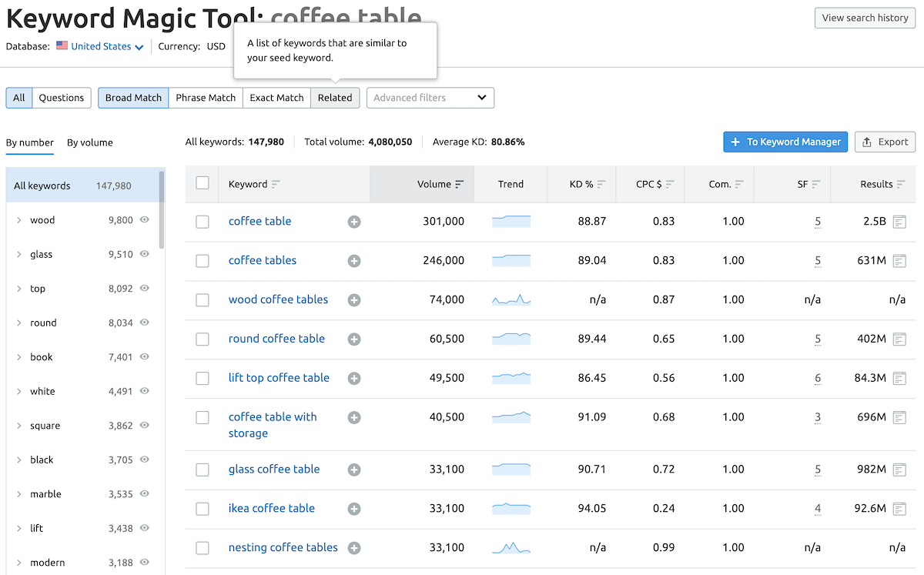Add 'lift top coffee table' plus icon
Screen dimensions: 924x575
point(354,379)
